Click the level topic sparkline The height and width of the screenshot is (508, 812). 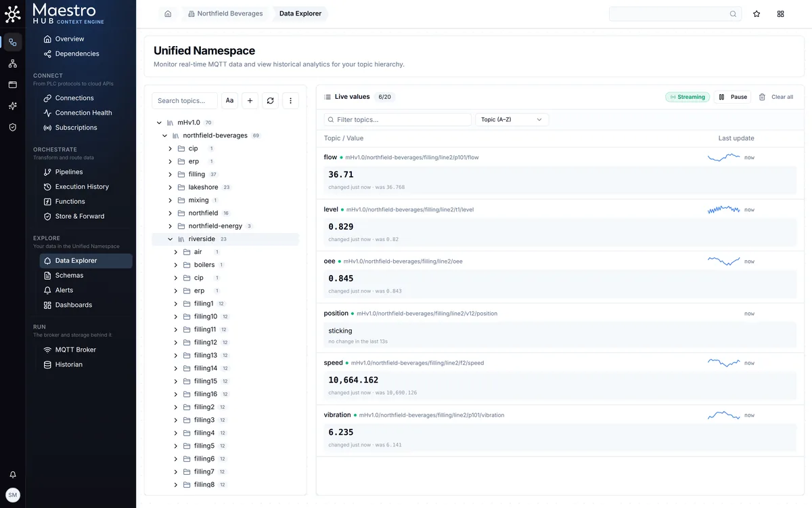724,209
